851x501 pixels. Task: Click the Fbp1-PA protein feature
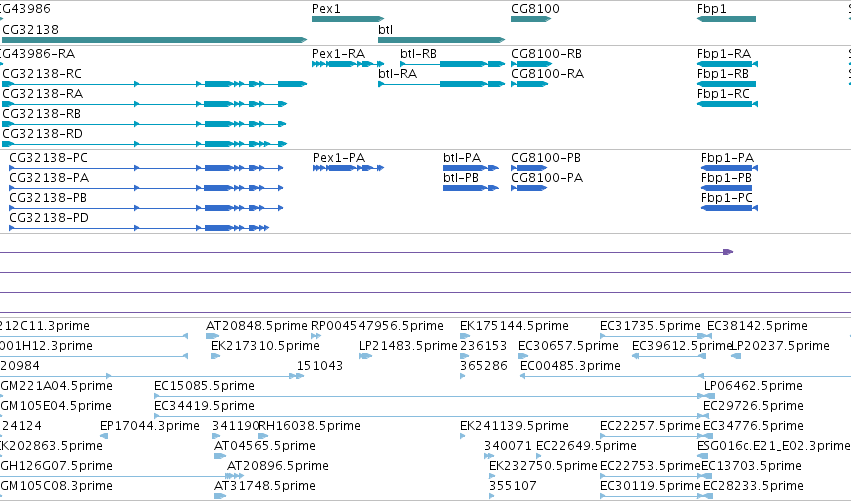click(x=729, y=168)
